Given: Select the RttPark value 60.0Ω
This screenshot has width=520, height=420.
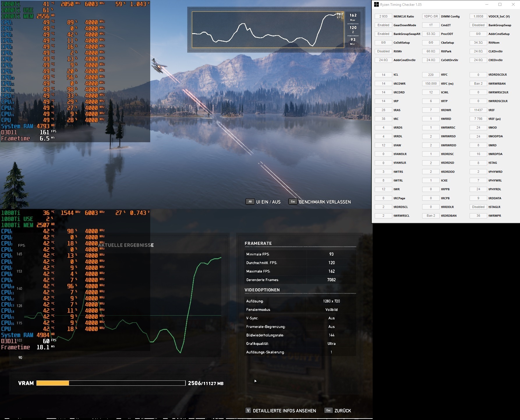Looking at the screenshot, I should [x=431, y=51].
